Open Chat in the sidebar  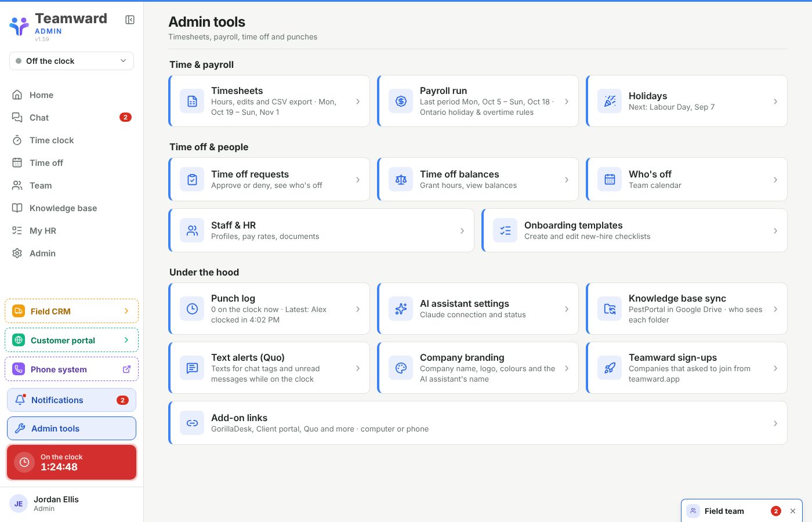pyautogui.click(x=71, y=117)
